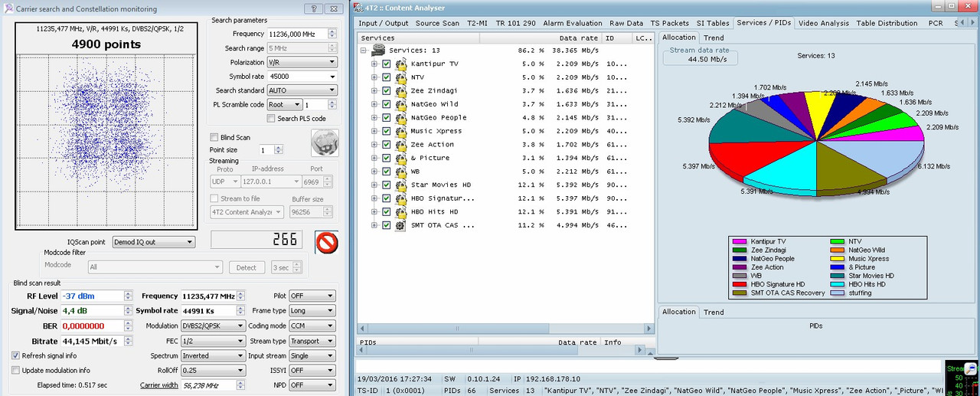Viewport: 980px width, 396px height.
Task: Collapse the Services: 13 root tree node
Action: tap(363, 51)
